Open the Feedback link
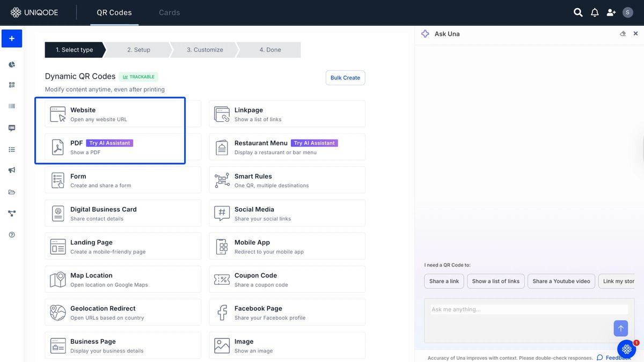 click(614, 358)
